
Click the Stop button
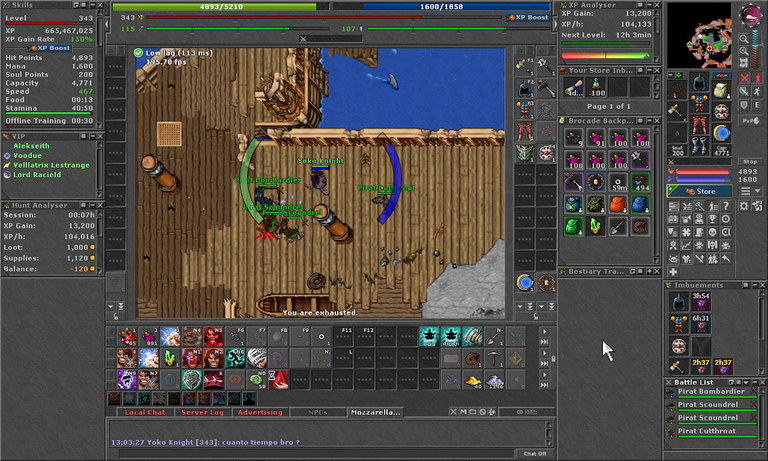tap(749, 161)
